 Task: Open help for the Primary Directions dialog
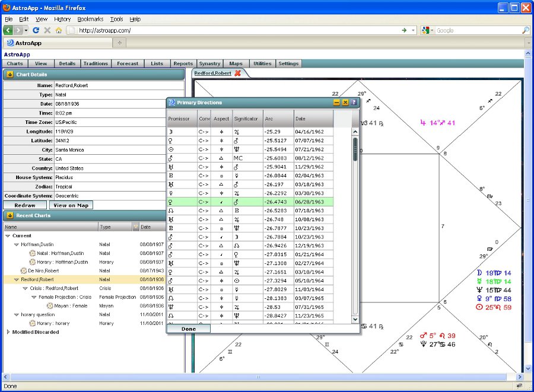pos(354,103)
